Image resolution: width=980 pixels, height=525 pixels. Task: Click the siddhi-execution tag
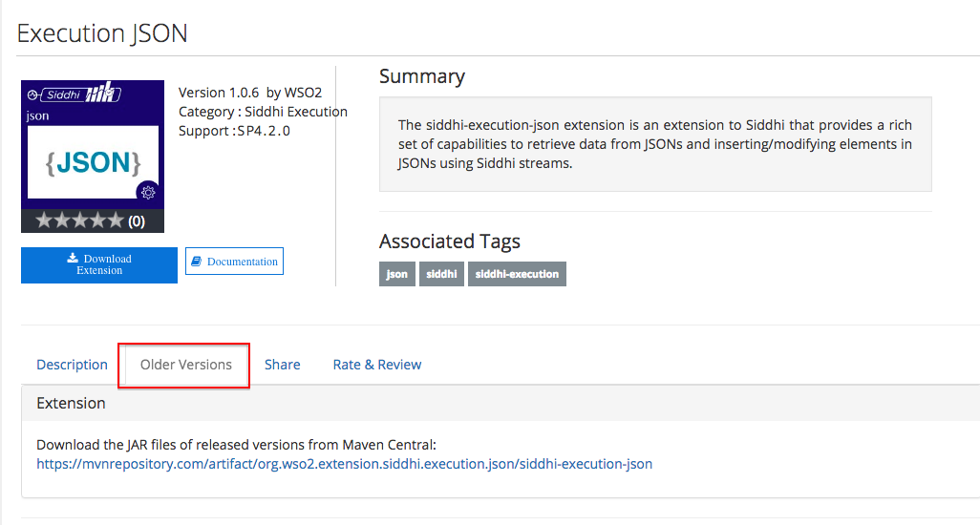517,274
